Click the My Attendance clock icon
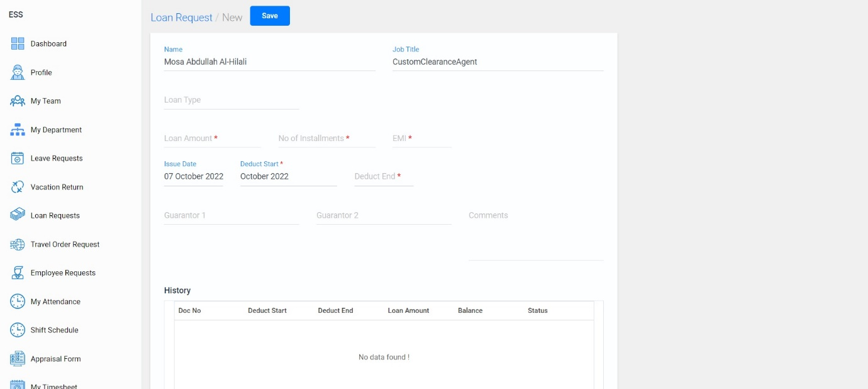868x389 pixels. tap(18, 302)
